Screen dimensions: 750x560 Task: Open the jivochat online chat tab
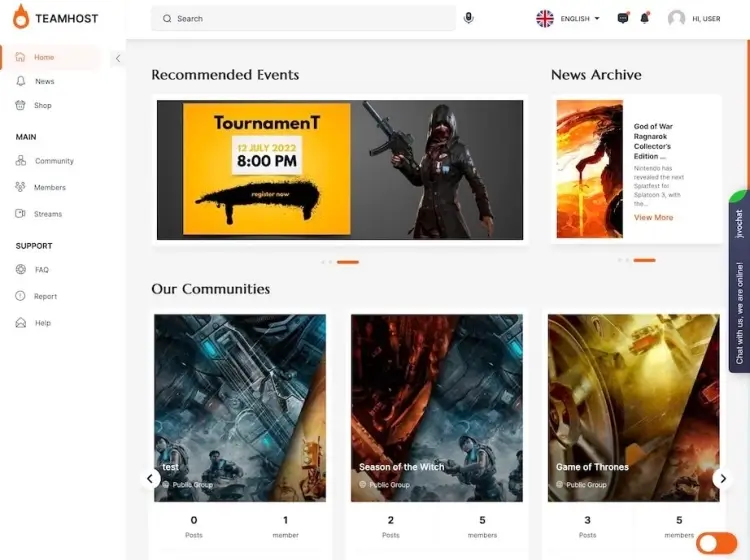pos(739,282)
